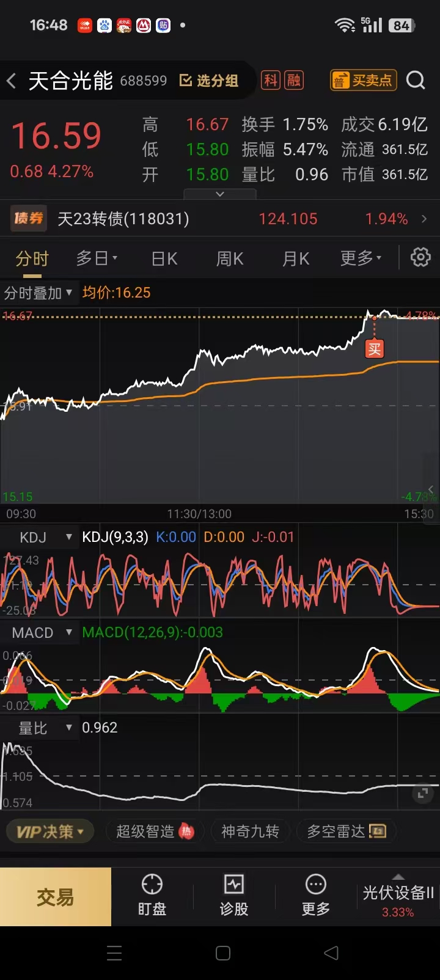Switch to the 日K tab
The width and height of the screenshot is (440, 980).
[164, 259]
